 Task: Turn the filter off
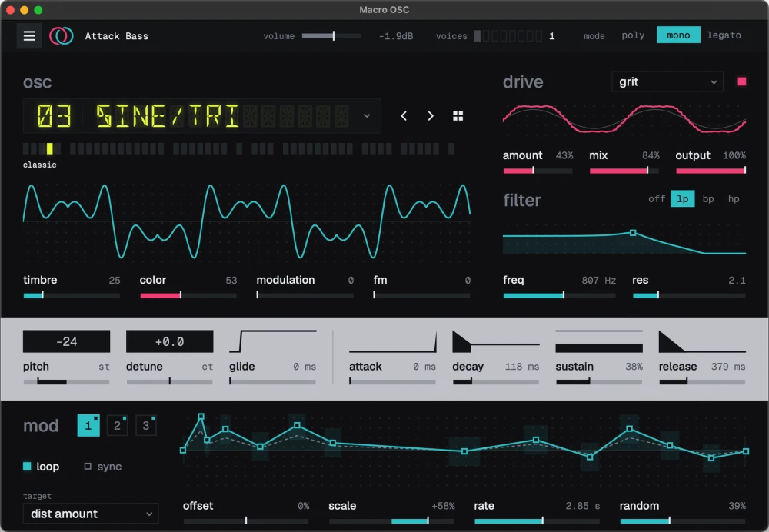coord(657,198)
